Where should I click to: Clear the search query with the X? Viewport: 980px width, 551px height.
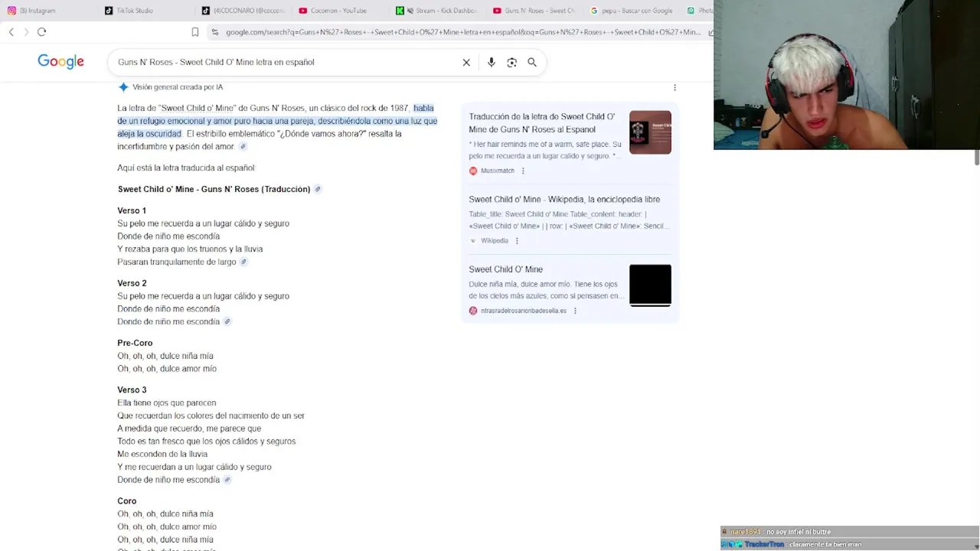click(x=466, y=63)
